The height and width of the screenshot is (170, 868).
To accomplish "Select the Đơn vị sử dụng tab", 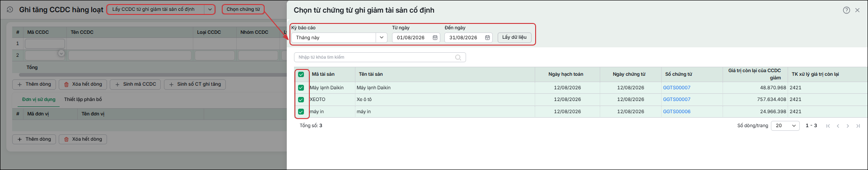I will (x=39, y=100).
